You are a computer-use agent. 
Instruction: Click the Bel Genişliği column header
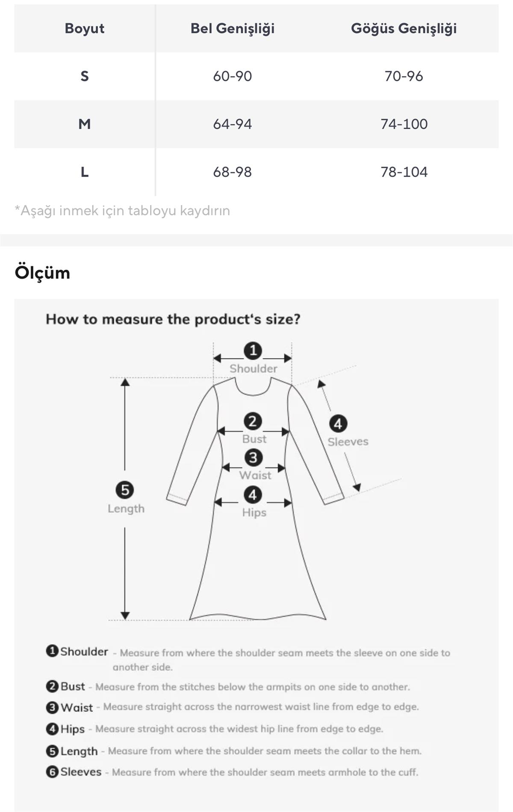click(x=233, y=29)
